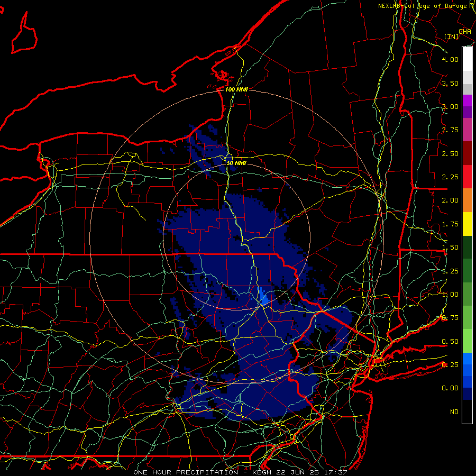Click the white 4.00 inch legend swatch

coord(467,59)
